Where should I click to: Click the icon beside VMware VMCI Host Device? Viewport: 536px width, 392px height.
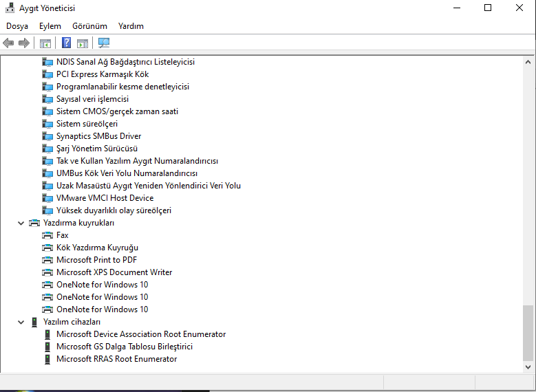47,198
